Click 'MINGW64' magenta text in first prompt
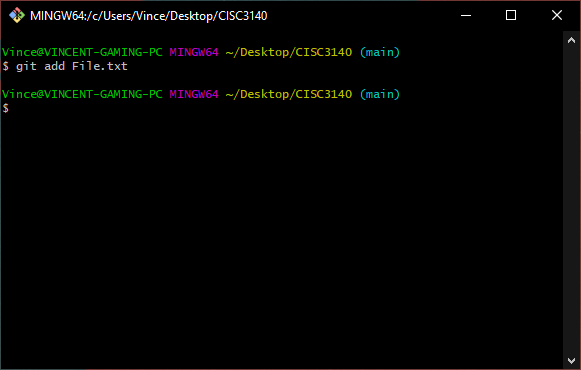Image resolution: width=581 pixels, height=370 pixels. coord(194,52)
